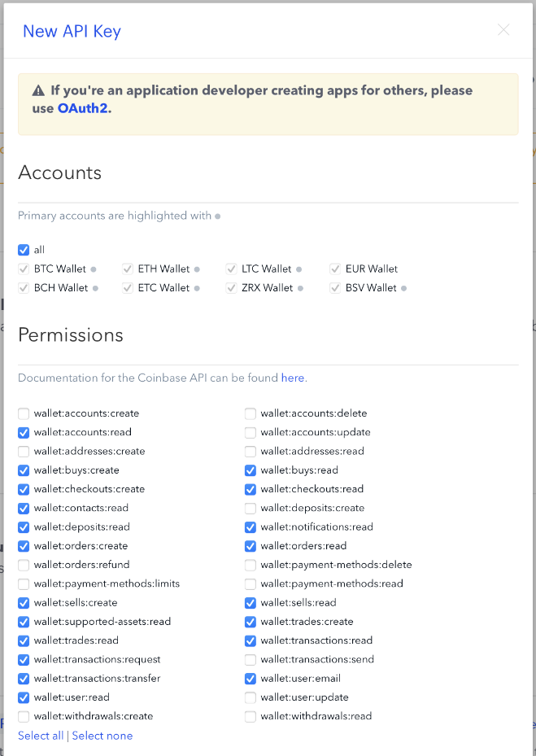The image size is (536, 756).
Task: Enable wallet:addresses:create permission
Action: [x=24, y=451]
